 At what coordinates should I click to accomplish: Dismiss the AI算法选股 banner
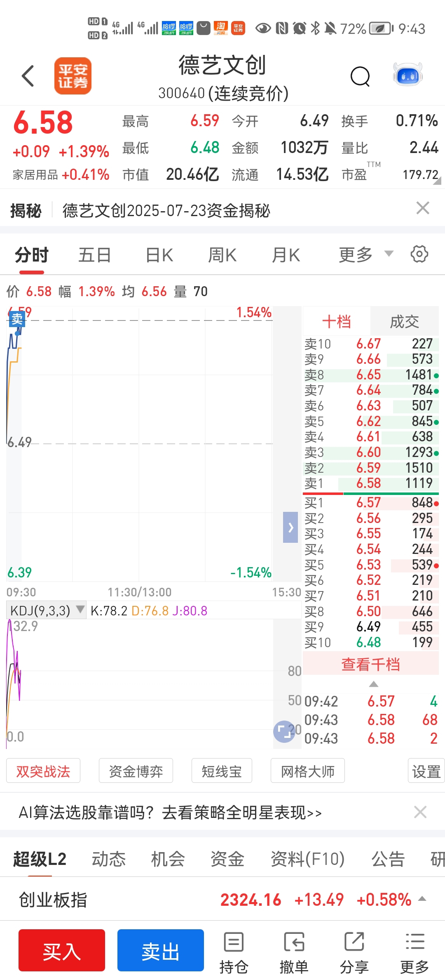point(420,812)
